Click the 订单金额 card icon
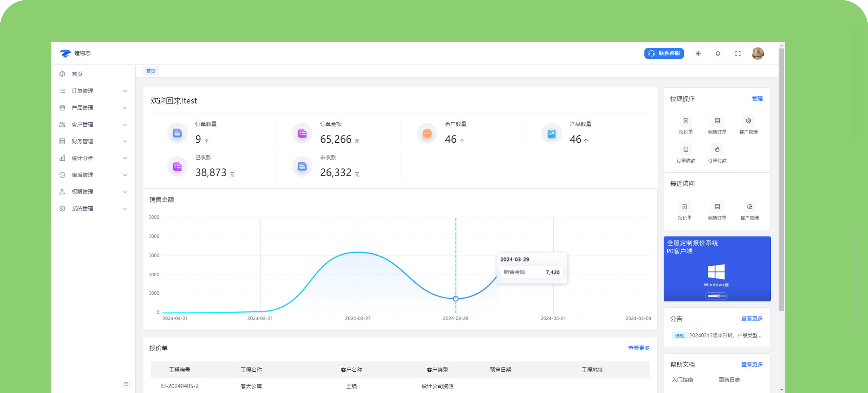868x393 pixels. pos(302,133)
